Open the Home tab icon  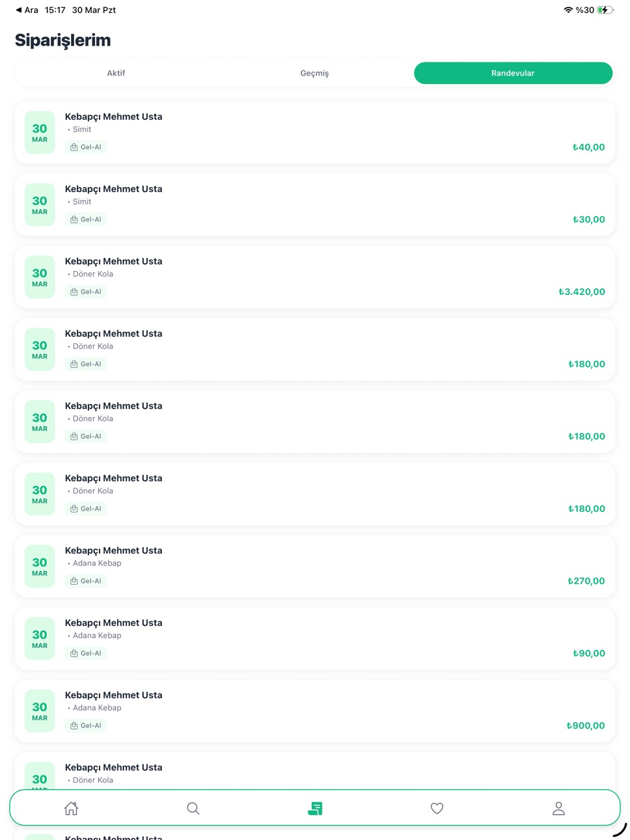click(x=72, y=808)
